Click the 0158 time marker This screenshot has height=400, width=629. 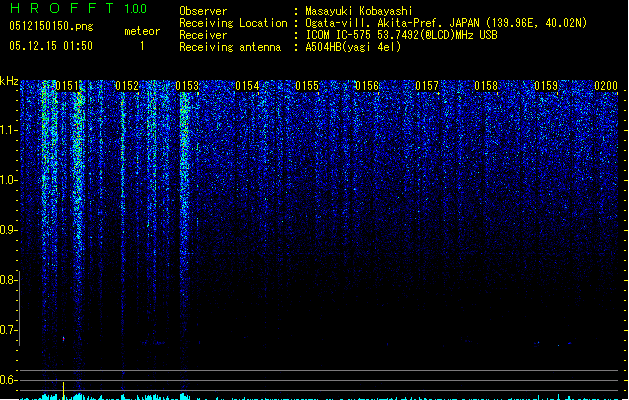point(486,86)
